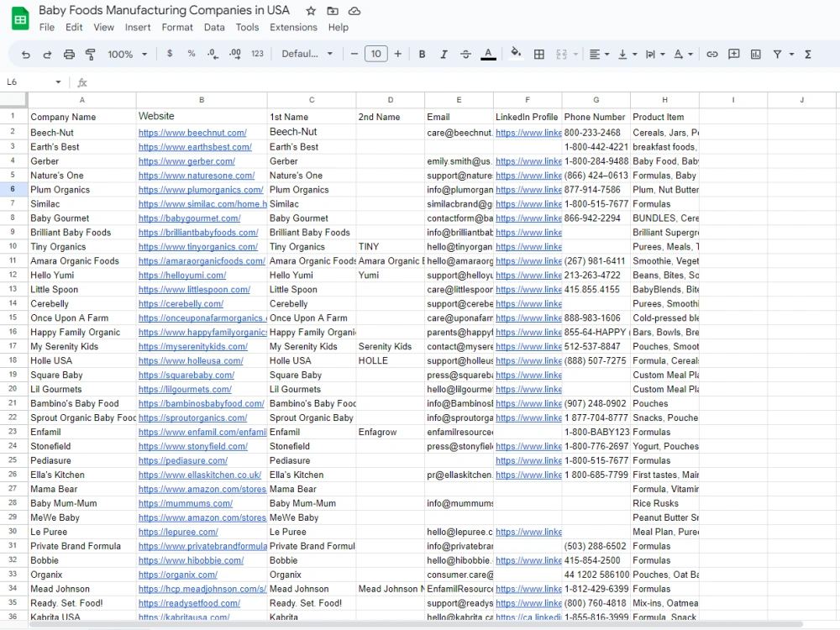This screenshot has height=630, width=840.
Task: Click the Redo icon in toolbar
Action: (47, 54)
